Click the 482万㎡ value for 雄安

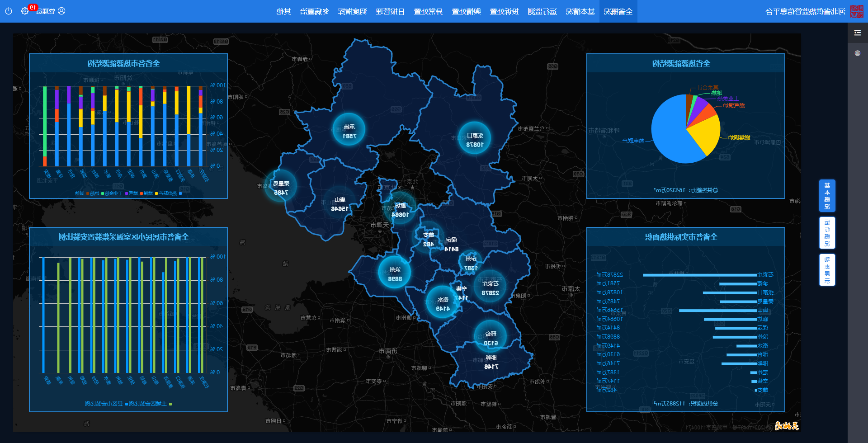607,390
